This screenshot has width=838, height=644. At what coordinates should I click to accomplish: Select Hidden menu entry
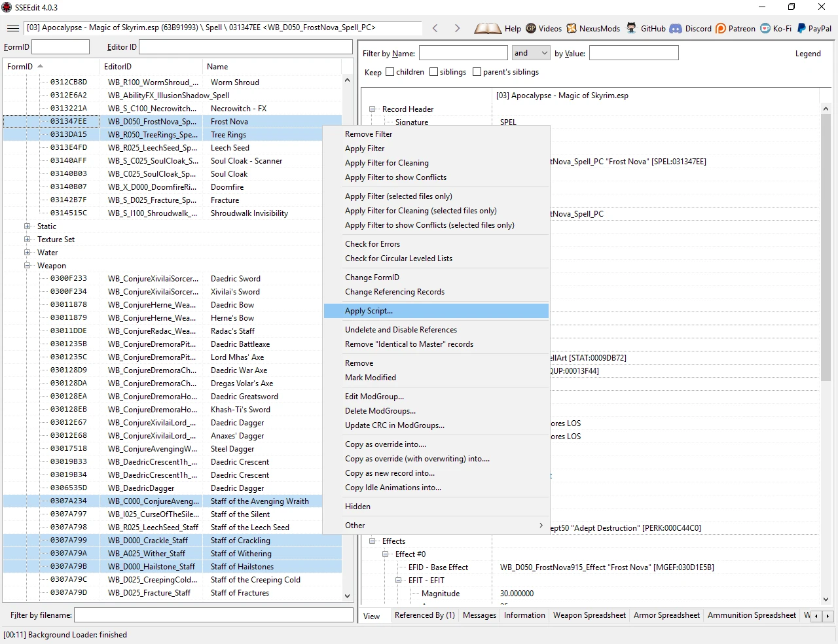click(436, 507)
